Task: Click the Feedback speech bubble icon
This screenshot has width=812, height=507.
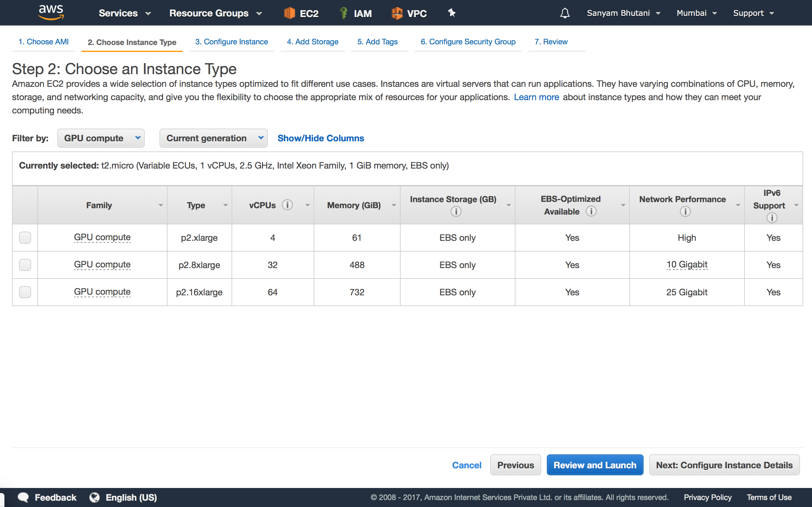Action: click(x=23, y=497)
